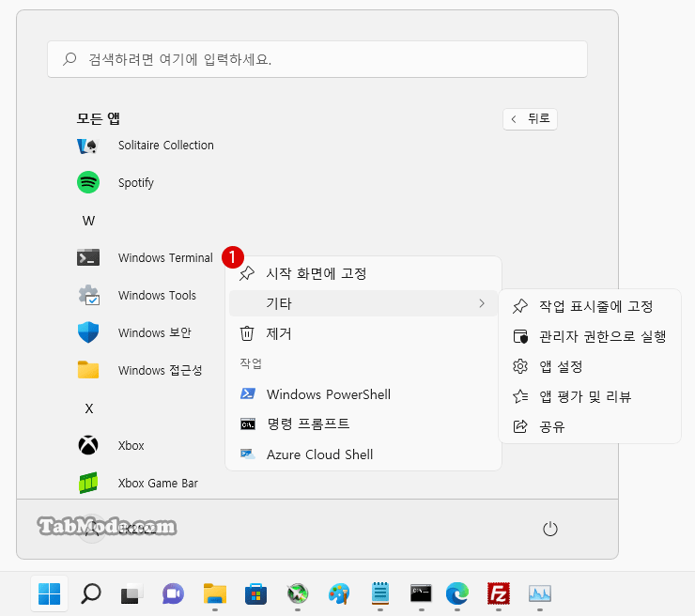Open the power button menu

550,529
